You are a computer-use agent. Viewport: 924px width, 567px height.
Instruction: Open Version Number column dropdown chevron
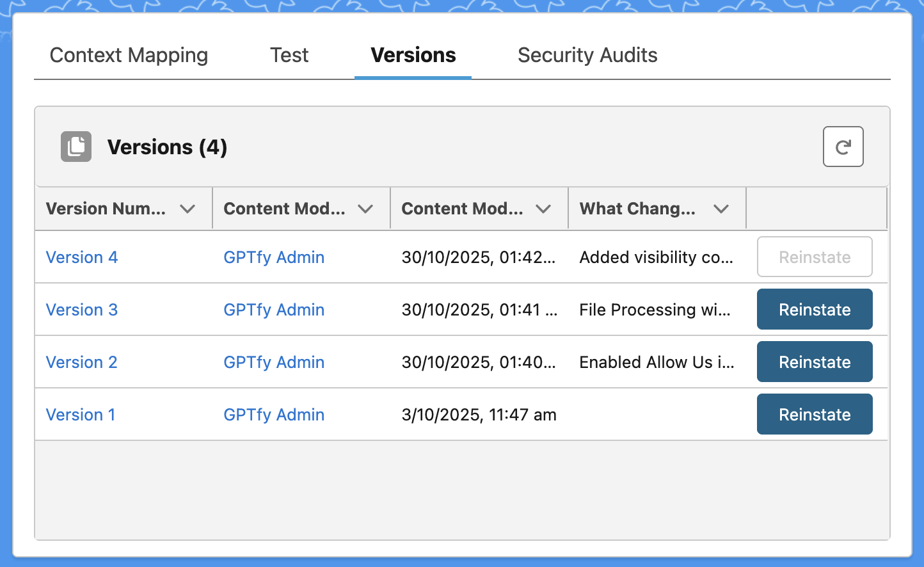pos(187,209)
